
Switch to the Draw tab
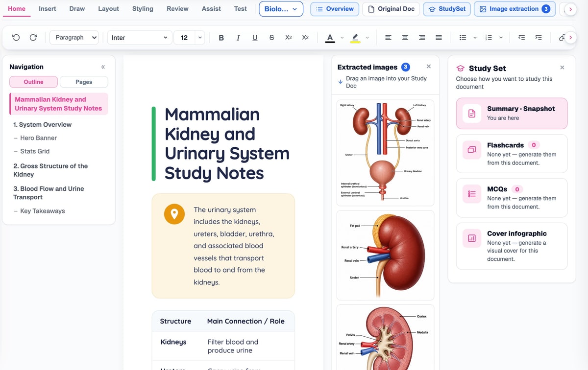77,9
